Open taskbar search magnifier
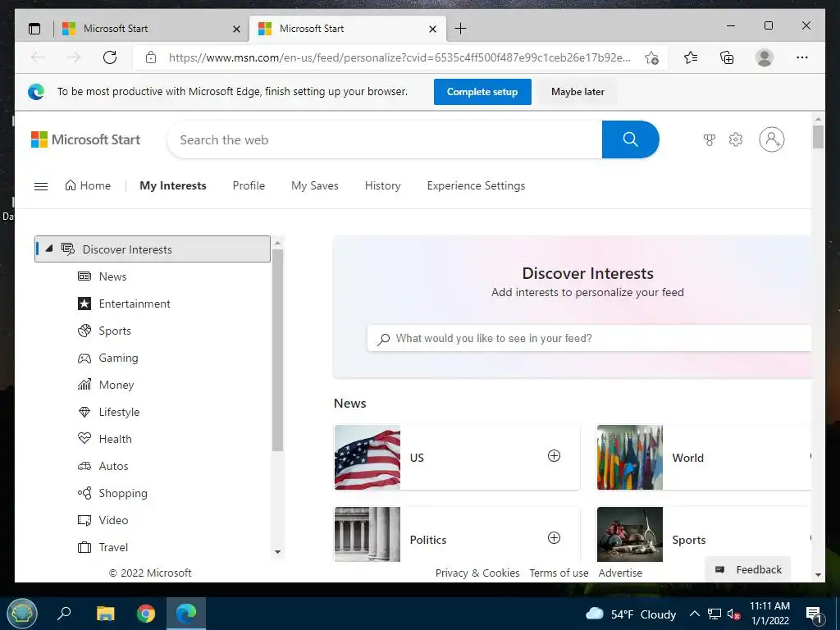 (64, 612)
